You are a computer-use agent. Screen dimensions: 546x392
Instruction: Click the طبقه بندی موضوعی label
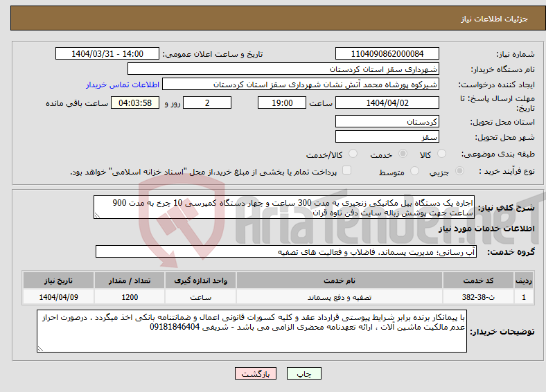tap(498, 154)
